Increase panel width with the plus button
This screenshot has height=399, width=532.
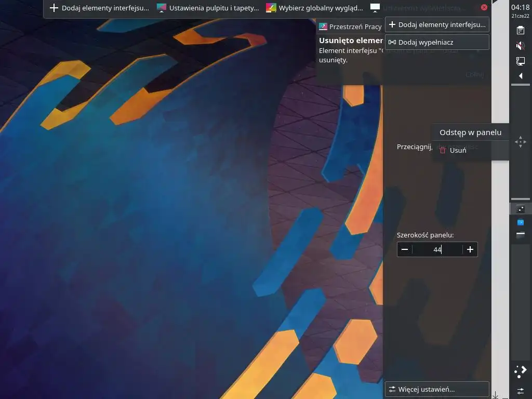point(470,249)
